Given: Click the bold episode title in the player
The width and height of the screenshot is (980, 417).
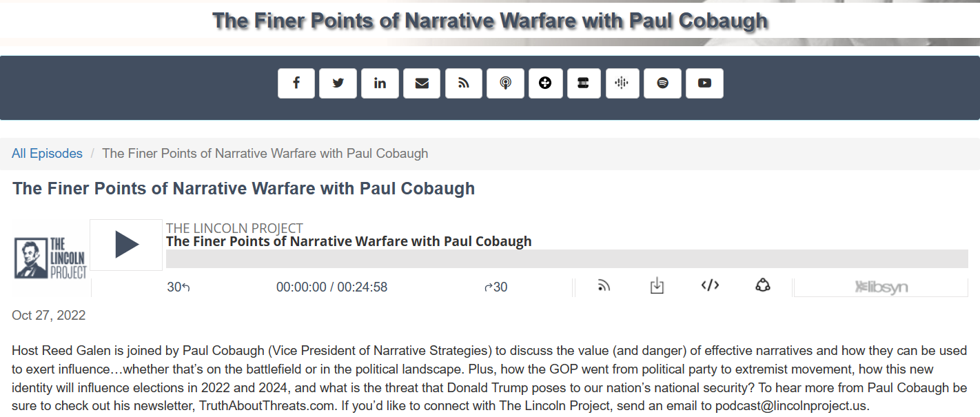Looking at the screenshot, I should [x=349, y=241].
